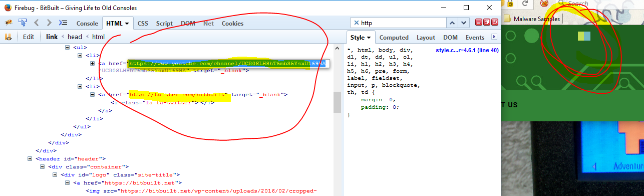Image resolution: width=644 pixels, height=196 pixels.
Task: Collapse the <ul> node
Action: (x=68, y=47)
